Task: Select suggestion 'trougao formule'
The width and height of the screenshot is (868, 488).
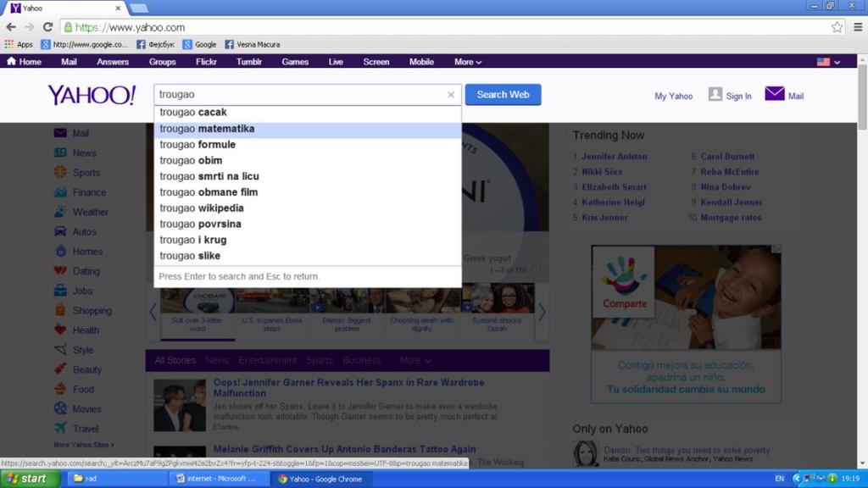Action: coord(308,145)
